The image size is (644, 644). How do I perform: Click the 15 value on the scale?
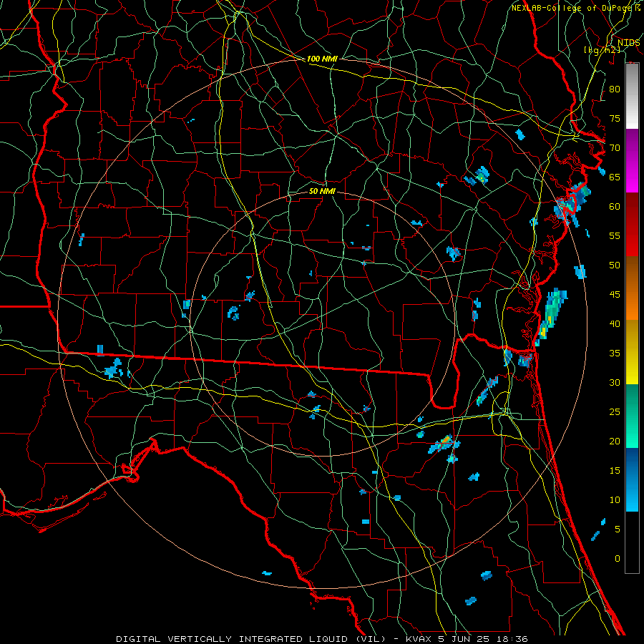(x=615, y=470)
